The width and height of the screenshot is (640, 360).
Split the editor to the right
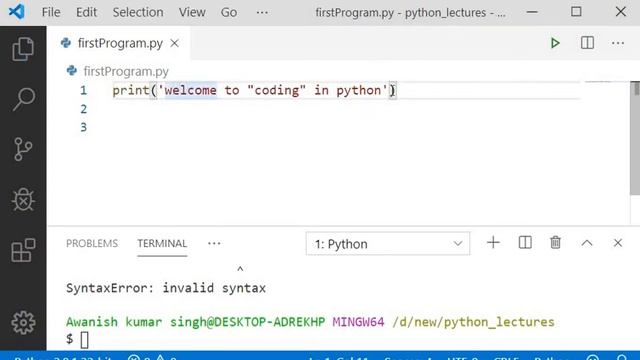[587, 43]
